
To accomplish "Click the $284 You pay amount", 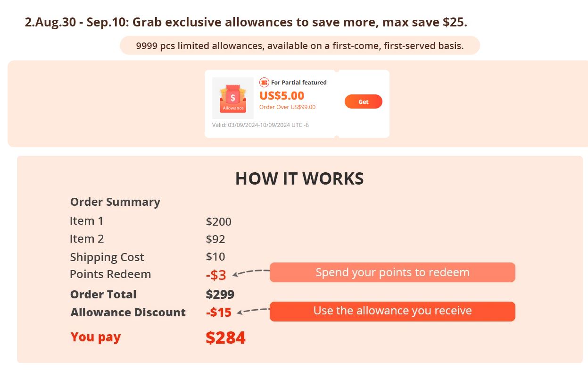I will [x=225, y=338].
